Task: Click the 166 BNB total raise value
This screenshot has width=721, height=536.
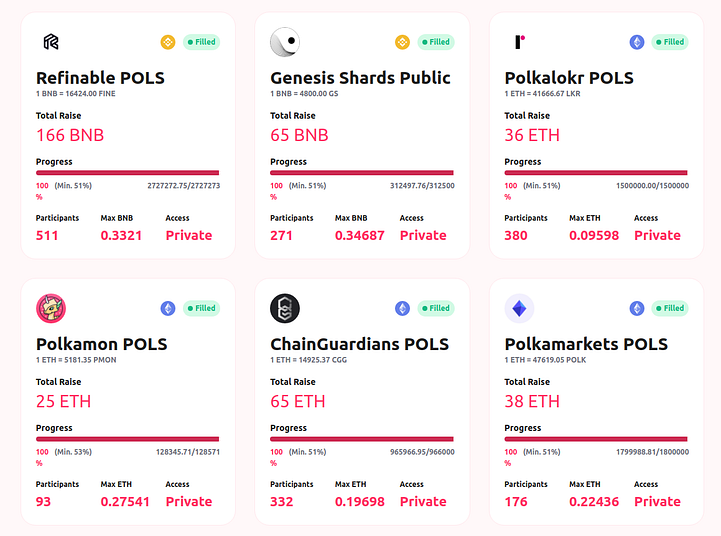Action: (x=70, y=135)
